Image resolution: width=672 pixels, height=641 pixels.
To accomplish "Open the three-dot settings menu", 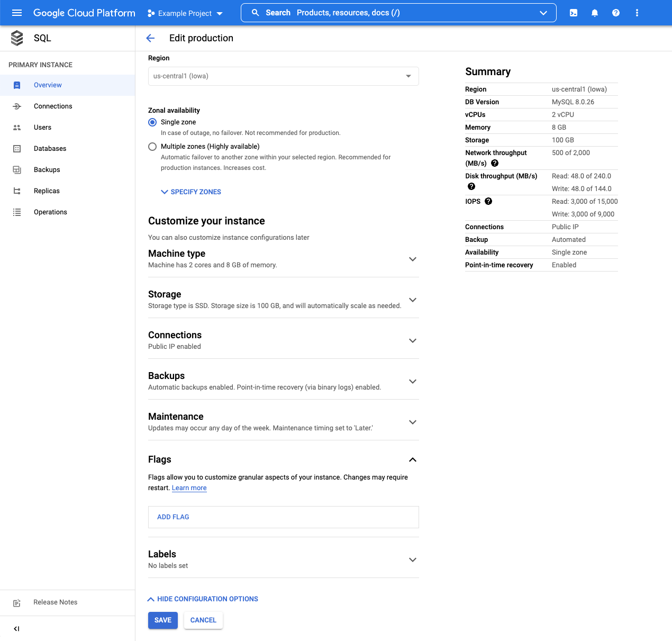I will 637,13.
